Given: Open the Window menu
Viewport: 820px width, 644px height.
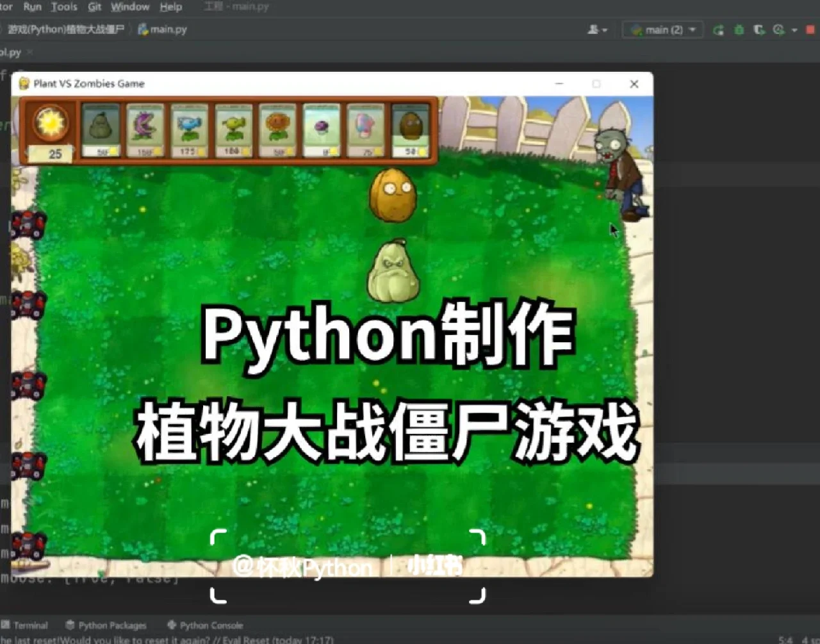Looking at the screenshot, I should (x=130, y=7).
